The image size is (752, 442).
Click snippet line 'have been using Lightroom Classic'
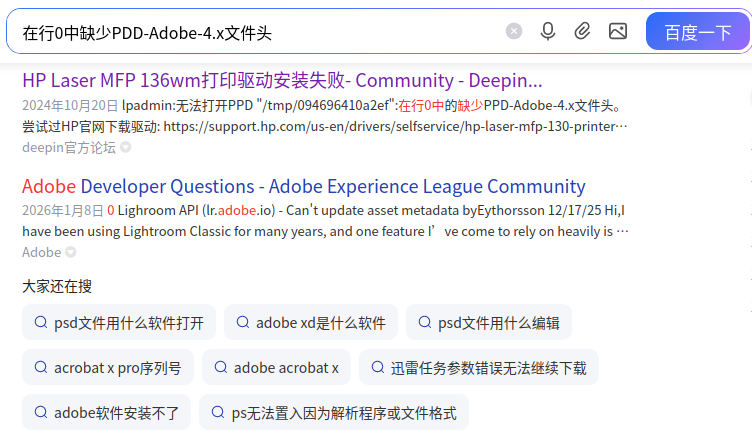coord(325,232)
